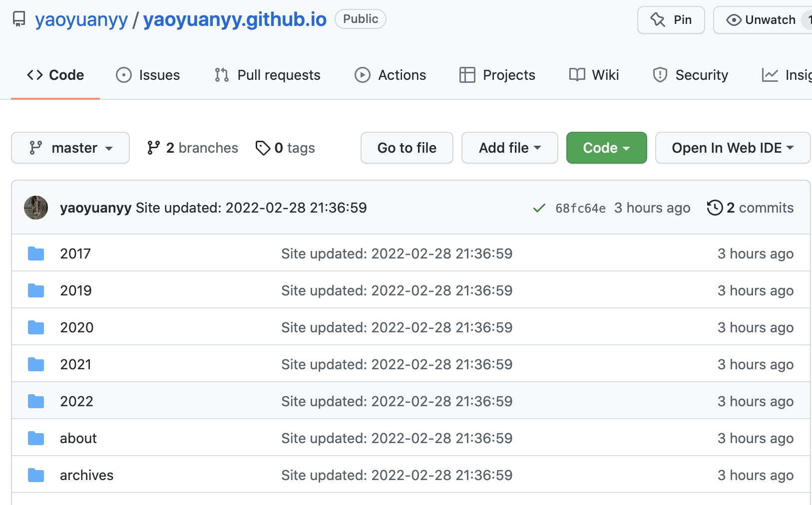
Task: Open the 2021 folder
Action: pos(76,364)
